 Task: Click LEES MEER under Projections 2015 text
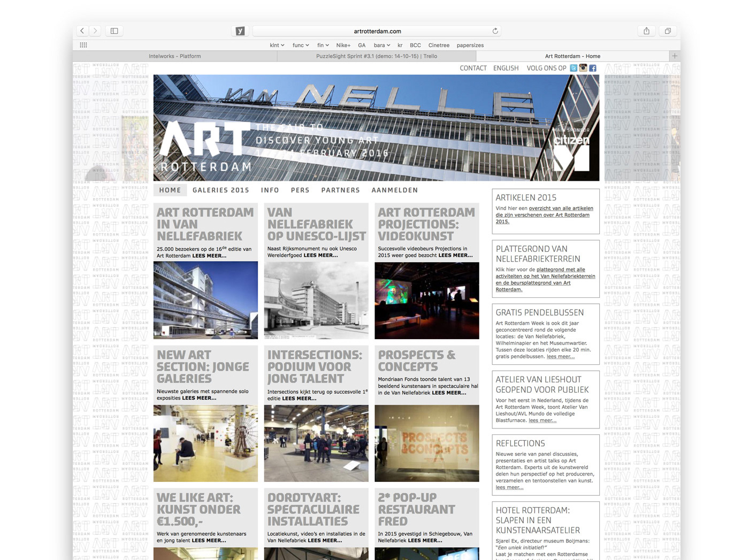coord(456,255)
